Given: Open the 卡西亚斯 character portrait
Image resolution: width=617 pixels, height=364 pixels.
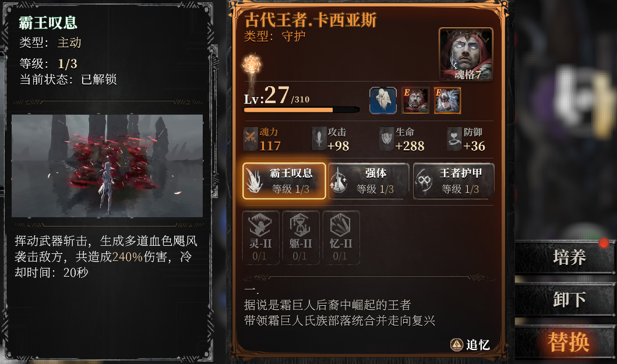Looking at the screenshot, I should (466, 55).
